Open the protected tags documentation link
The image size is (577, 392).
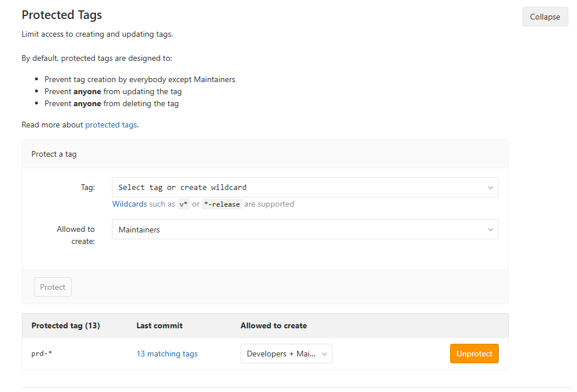(x=111, y=125)
